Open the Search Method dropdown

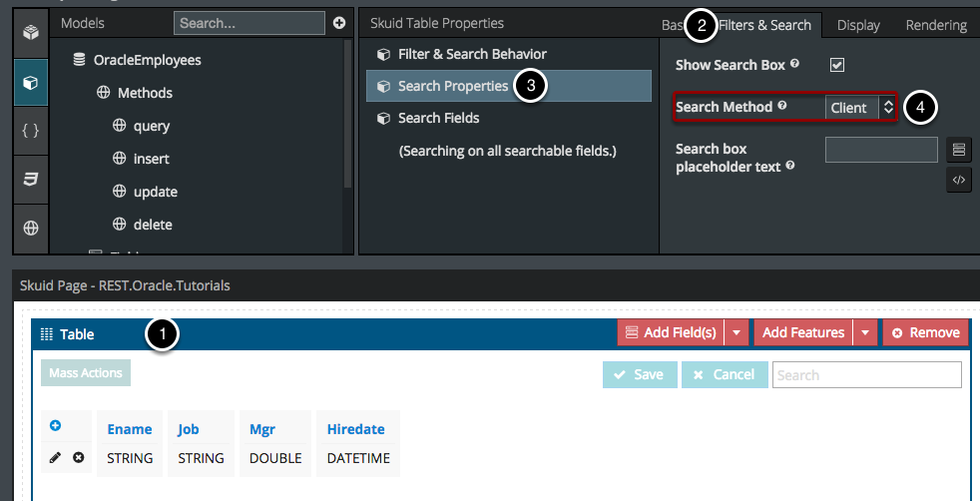(x=861, y=108)
